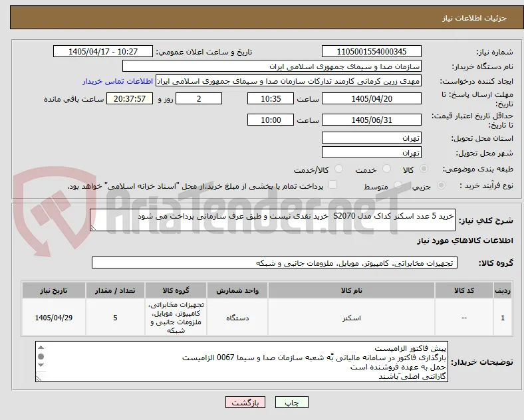Click the price validity date 1405/06/31
The width and height of the screenshot is (524, 420).
pos(371,120)
